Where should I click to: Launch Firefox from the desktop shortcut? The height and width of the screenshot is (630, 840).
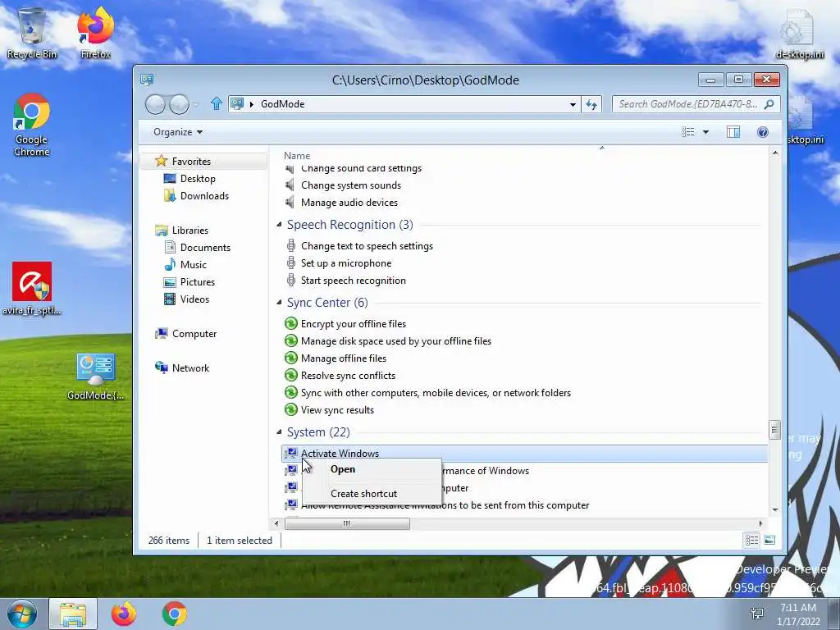[x=95, y=33]
